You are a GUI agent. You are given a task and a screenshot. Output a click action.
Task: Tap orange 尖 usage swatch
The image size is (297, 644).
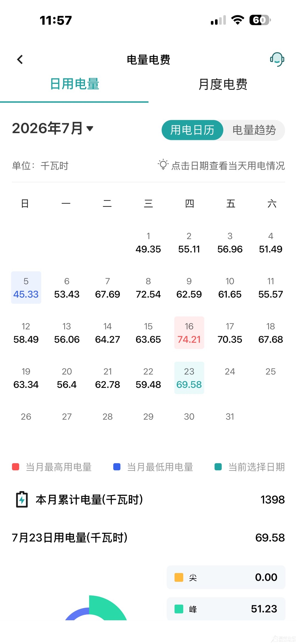179,577
